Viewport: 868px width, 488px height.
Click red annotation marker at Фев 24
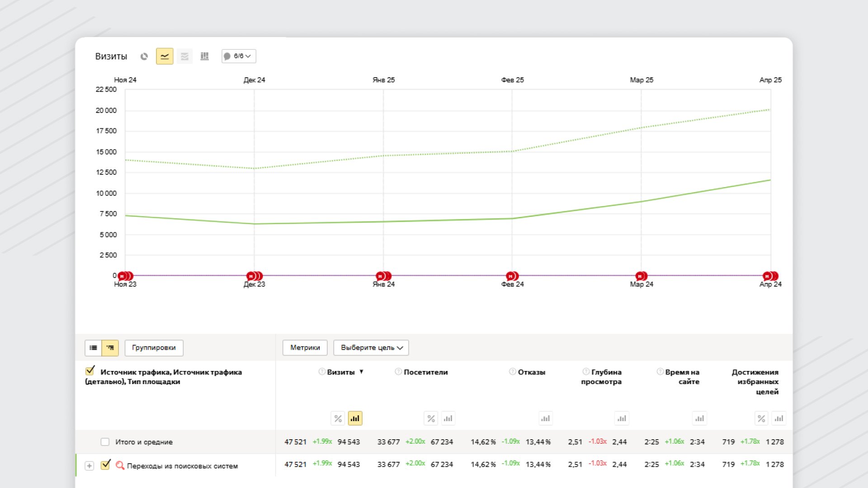pyautogui.click(x=511, y=276)
